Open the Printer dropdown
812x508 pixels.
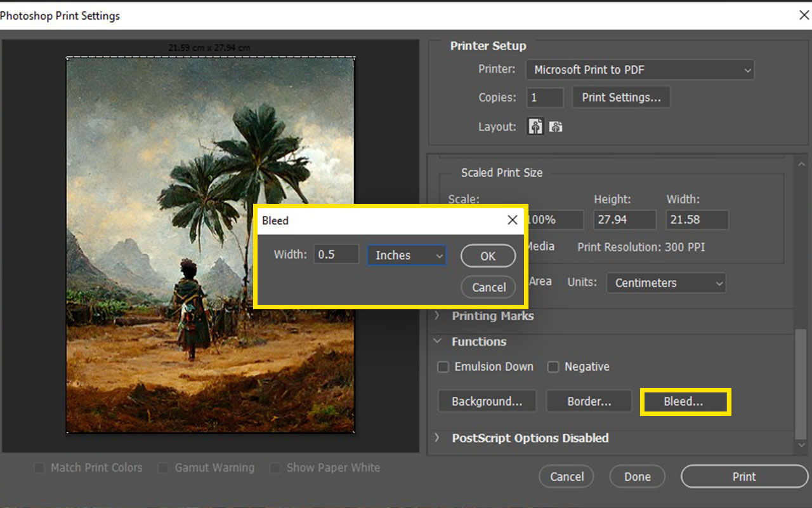coord(639,69)
